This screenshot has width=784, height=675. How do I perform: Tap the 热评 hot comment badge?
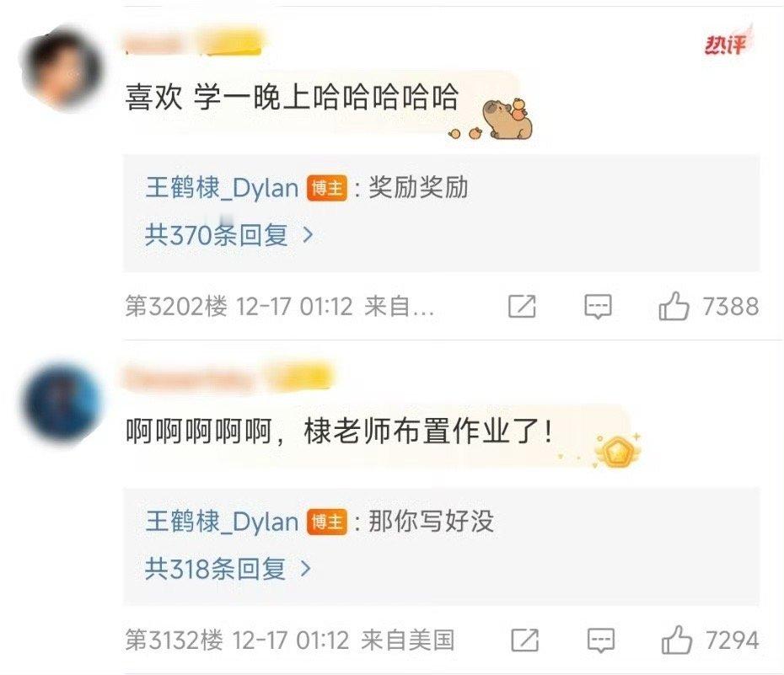(x=728, y=43)
